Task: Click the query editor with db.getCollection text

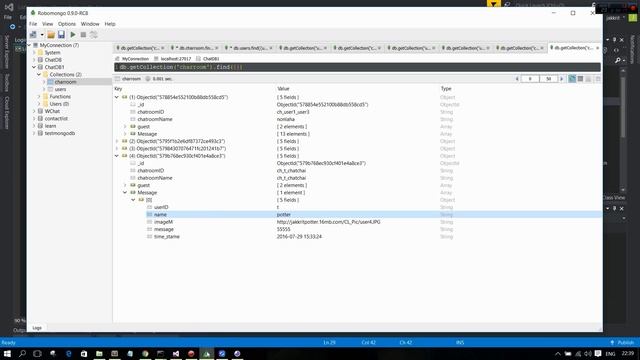Action: [x=357, y=67]
